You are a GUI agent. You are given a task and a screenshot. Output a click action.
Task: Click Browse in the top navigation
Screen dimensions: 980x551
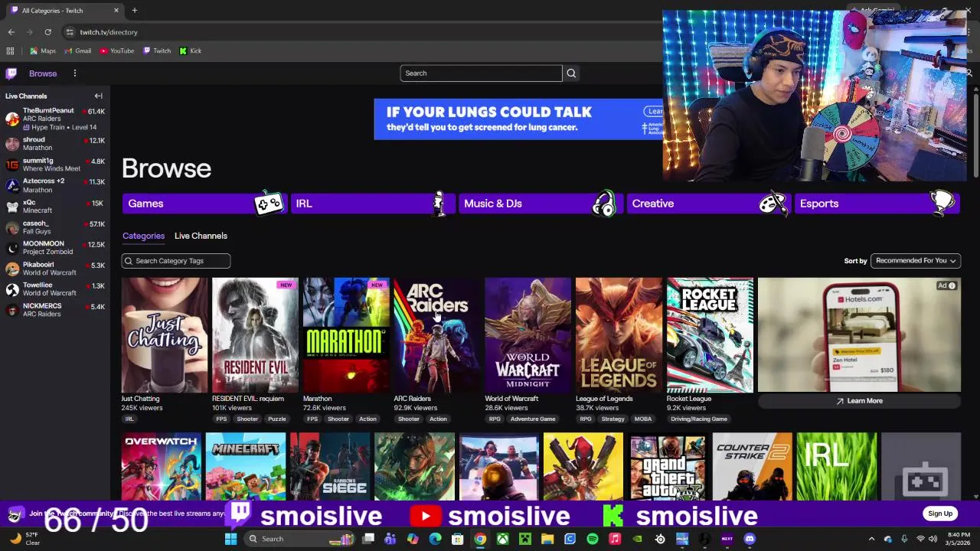pos(43,73)
